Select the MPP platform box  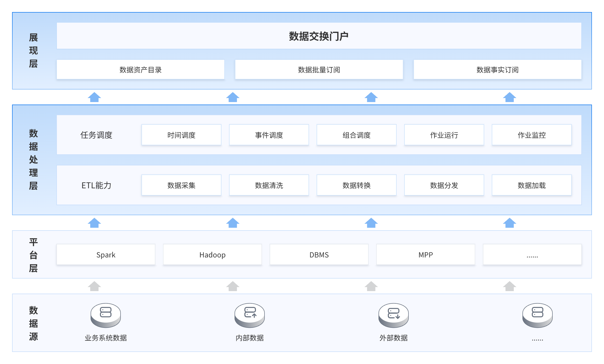[426, 255]
